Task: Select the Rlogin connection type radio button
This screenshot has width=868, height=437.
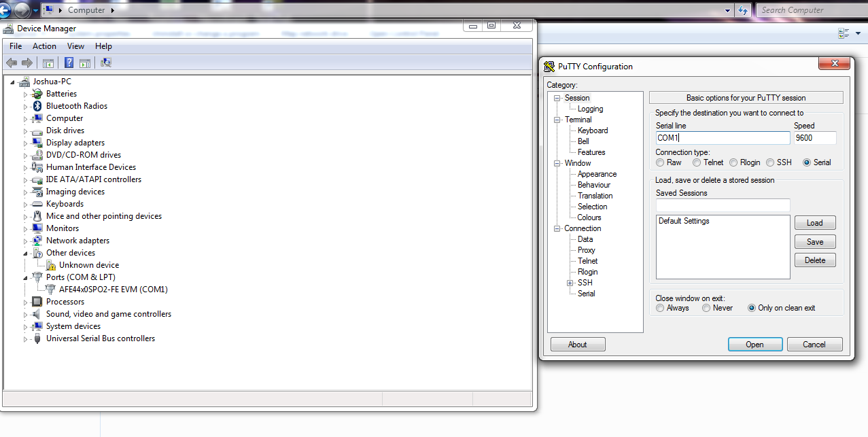Action: click(x=733, y=162)
